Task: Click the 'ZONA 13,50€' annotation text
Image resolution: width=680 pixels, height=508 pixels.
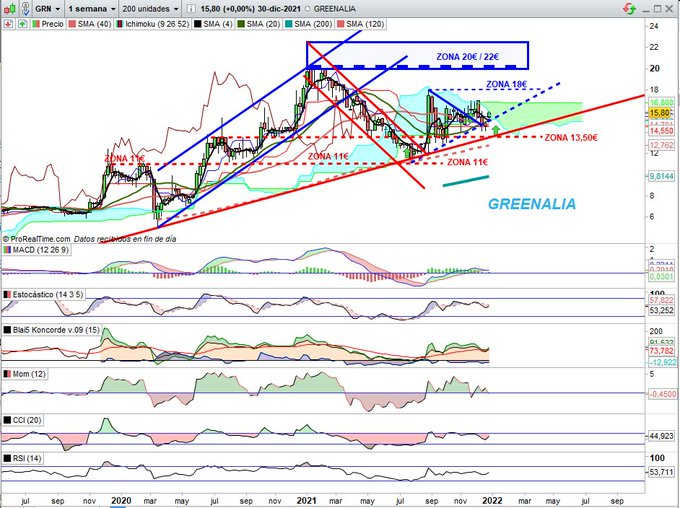Action: point(571,138)
